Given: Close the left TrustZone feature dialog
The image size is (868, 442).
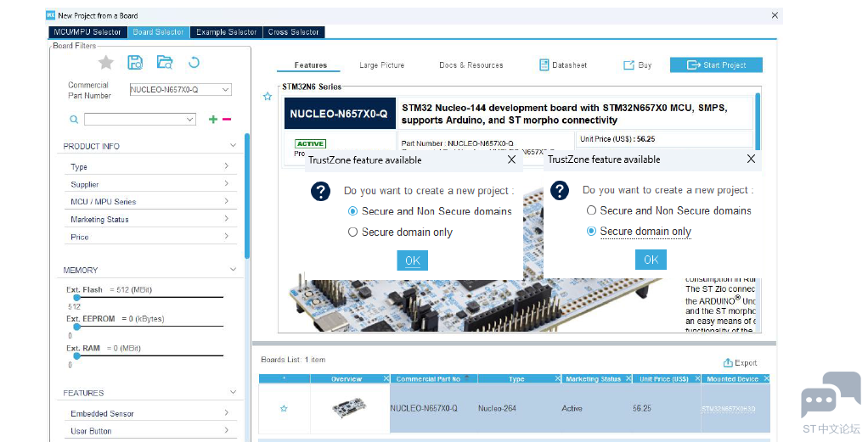Looking at the screenshot, I should [511, 159].
